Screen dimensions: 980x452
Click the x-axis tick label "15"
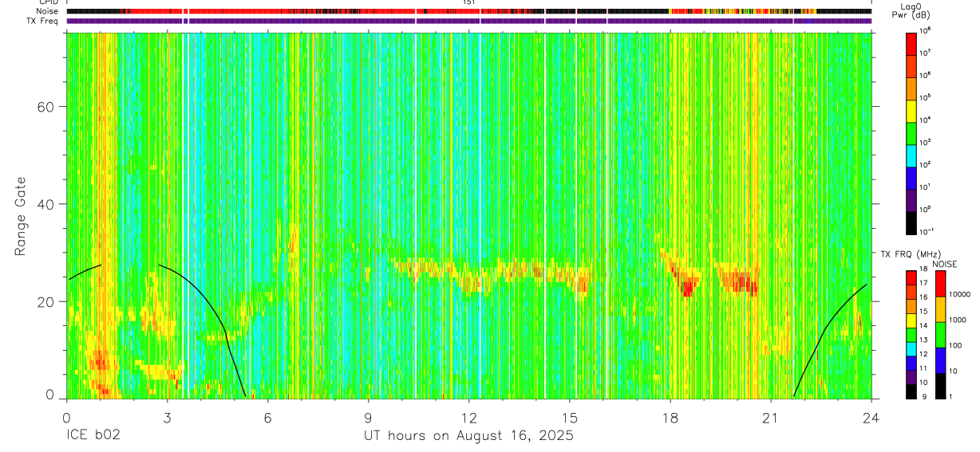point(570,417)
